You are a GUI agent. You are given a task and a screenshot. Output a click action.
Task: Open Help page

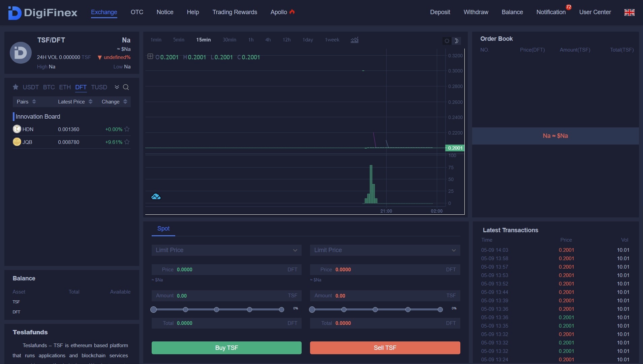point(193,12)
